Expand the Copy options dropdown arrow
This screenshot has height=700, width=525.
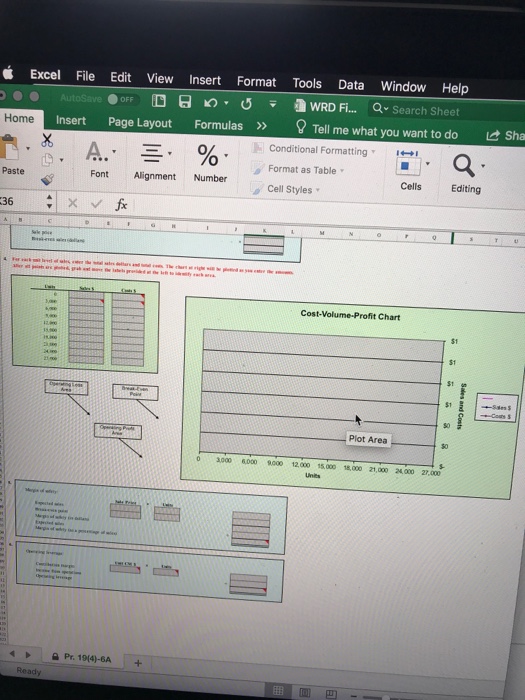pyautogui.click(x=62, y=159)
